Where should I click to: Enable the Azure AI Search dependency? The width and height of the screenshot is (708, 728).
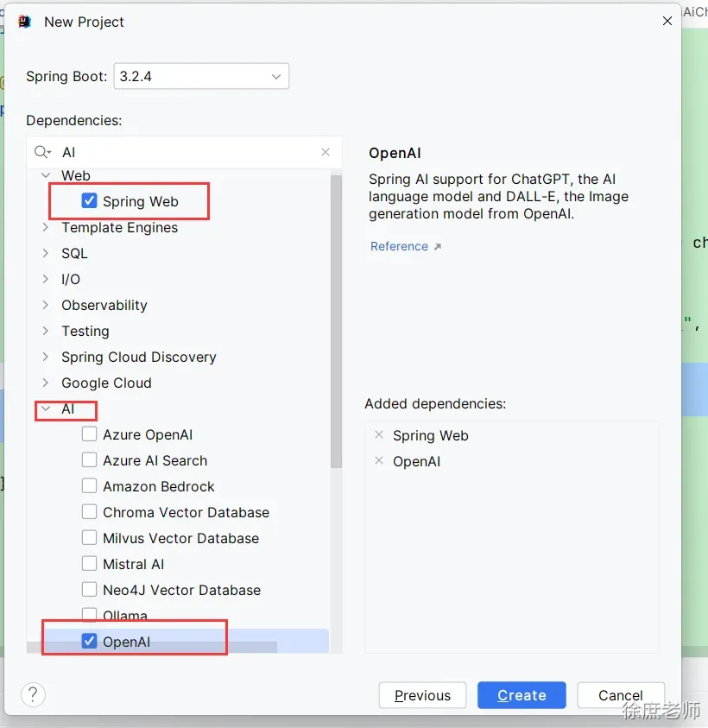(89, 460)
